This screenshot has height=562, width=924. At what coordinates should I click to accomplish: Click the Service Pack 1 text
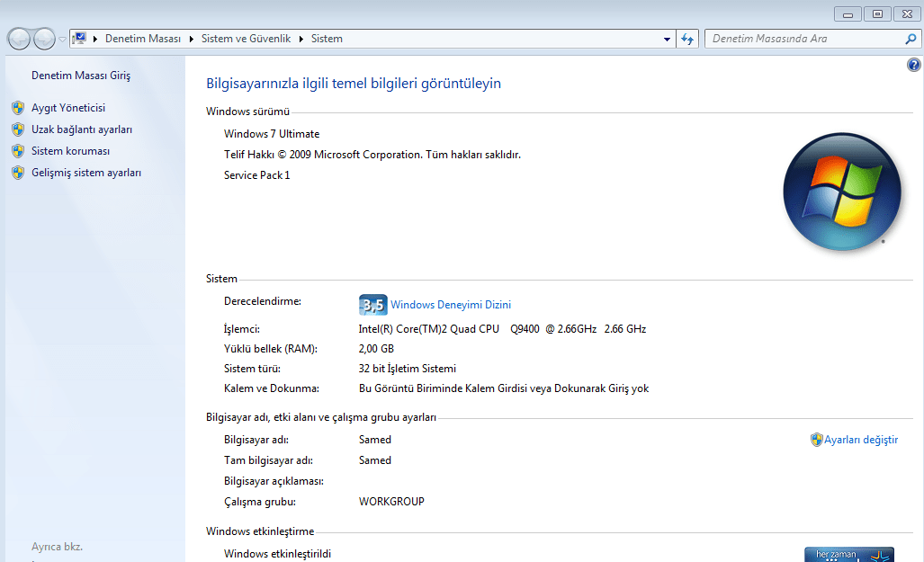click(x=257, y=175)
